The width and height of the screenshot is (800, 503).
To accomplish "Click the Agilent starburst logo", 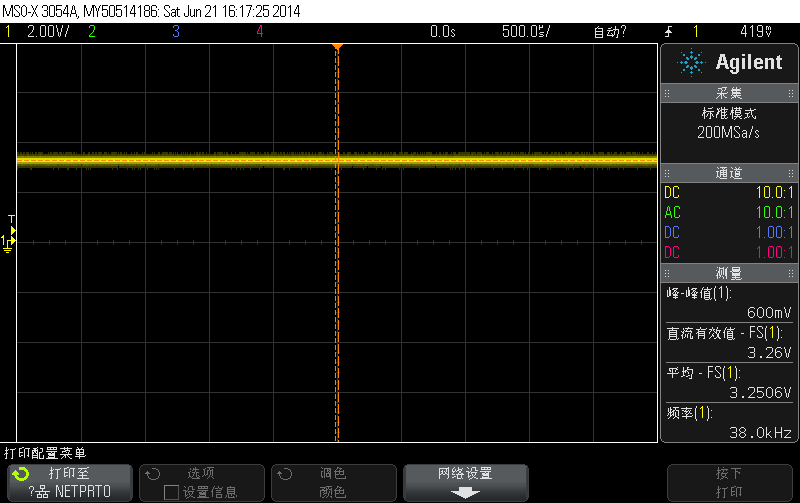I will tap(691, 63).
